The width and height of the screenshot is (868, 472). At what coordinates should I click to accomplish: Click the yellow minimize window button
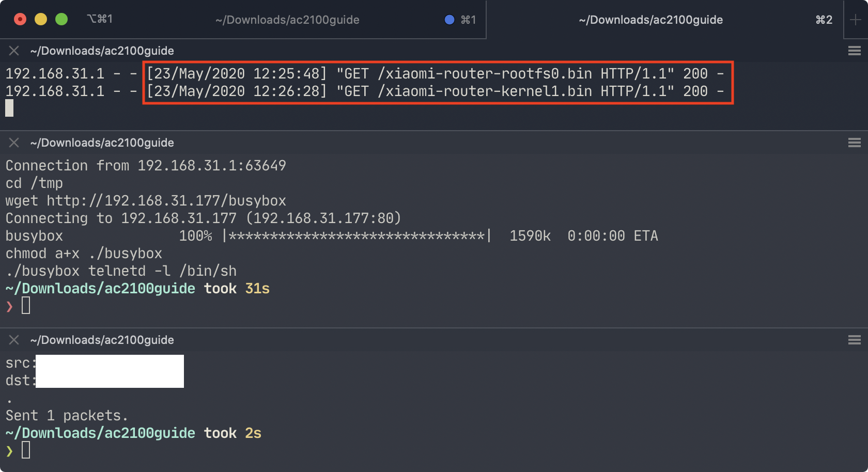41,19
